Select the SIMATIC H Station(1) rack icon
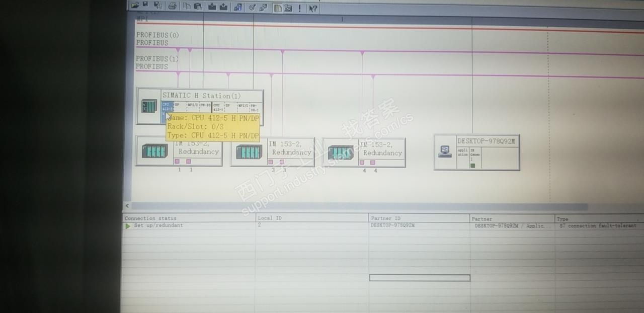This screenshot has width=644, height=313. (149, 106)
